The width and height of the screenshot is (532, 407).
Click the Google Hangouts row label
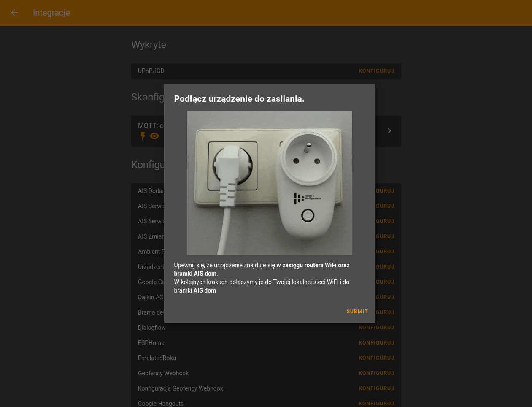pyautogui.click(x=161, y=404)
